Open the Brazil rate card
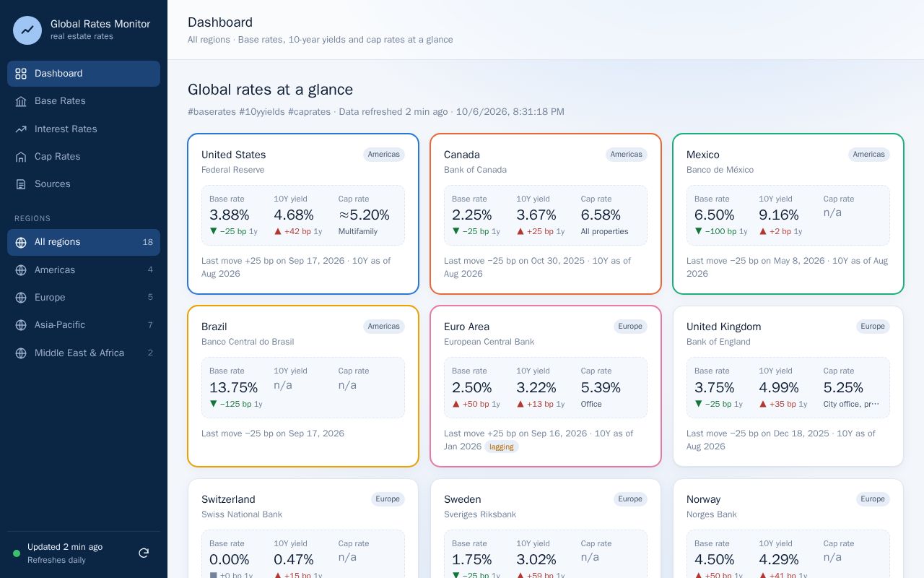 pos(303,387)
